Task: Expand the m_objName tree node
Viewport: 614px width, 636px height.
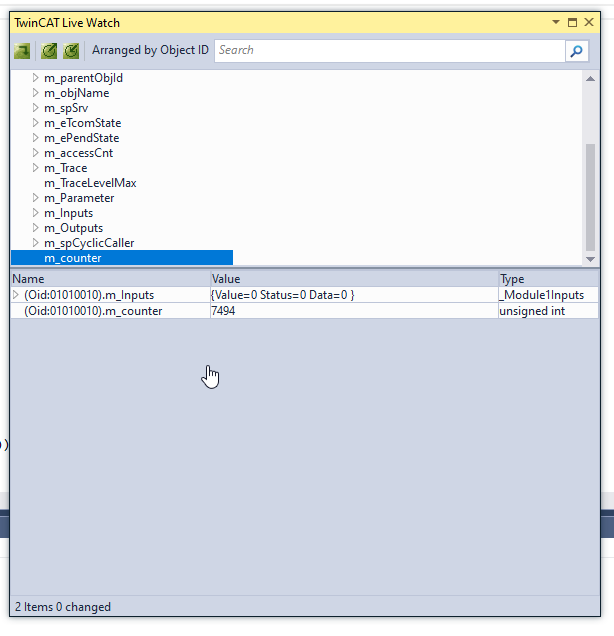Action: (x=35, y=92)
